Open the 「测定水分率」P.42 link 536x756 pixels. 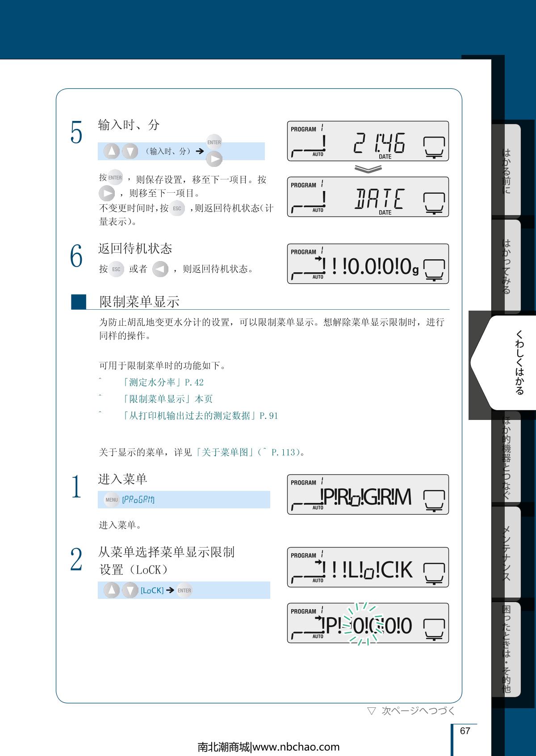[x=163, y=382]
